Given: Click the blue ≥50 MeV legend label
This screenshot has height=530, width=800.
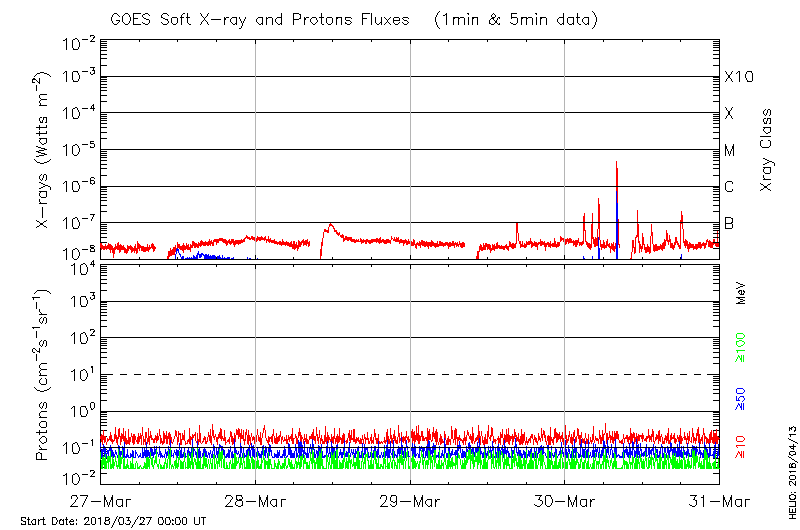Looking at the screenshot, I should click(x=742, y=397).
